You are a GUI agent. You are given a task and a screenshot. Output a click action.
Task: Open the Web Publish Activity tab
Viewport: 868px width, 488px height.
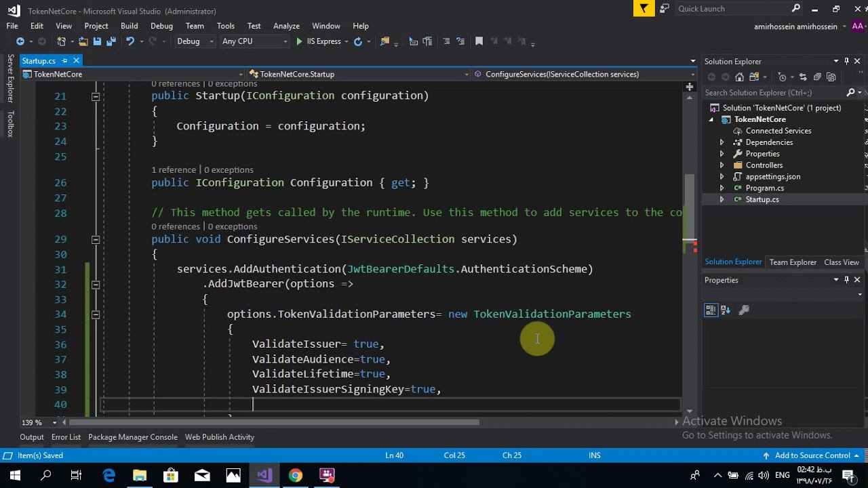(220, 437)
